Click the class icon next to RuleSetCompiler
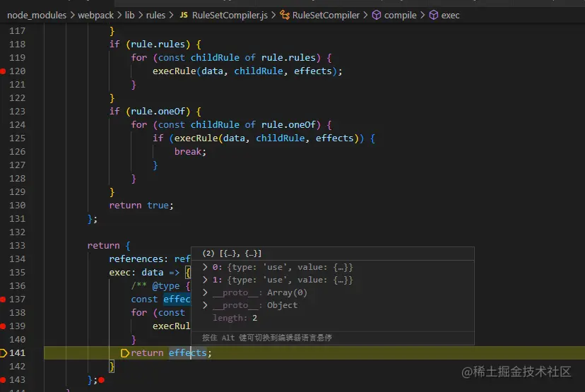Screen dimensions: 585x392 coord(285,16)
